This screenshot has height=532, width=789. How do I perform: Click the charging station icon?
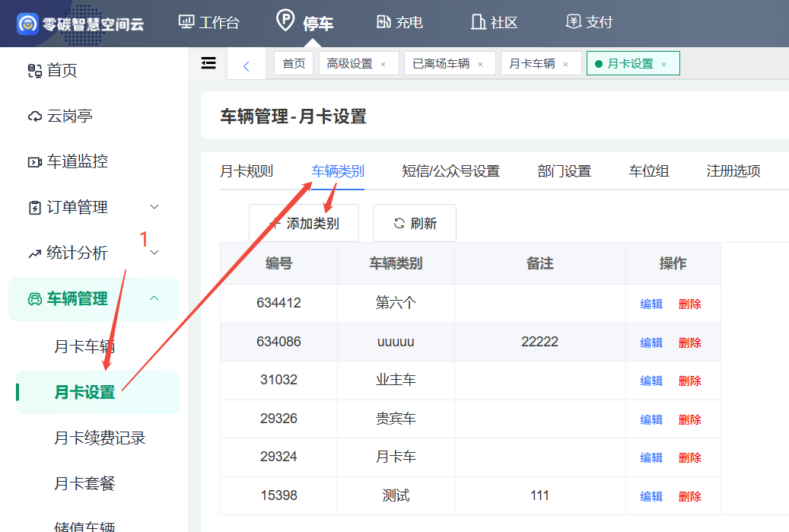[x=383, y=21]
